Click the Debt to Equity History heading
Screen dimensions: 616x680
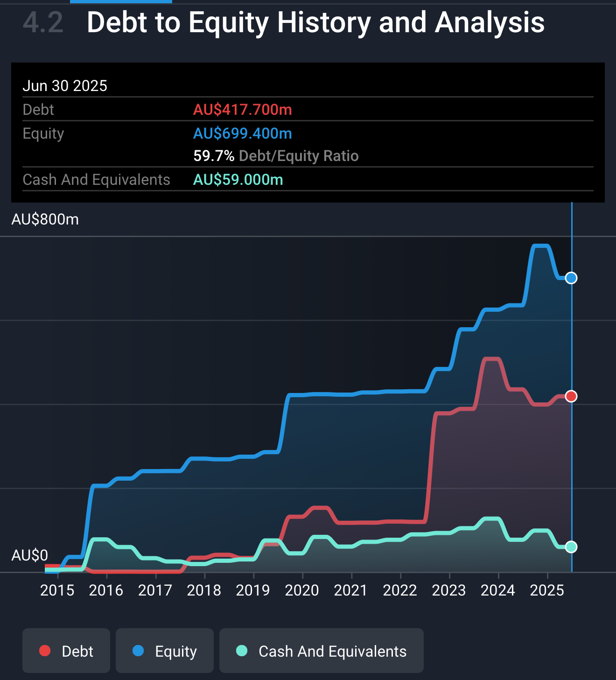pyautogui.click(x=315, y=22)
